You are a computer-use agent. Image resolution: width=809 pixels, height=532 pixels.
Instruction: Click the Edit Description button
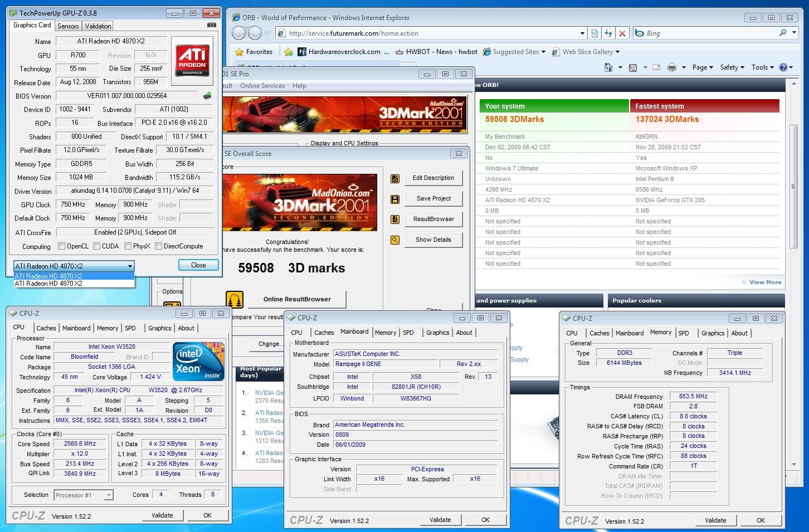(433, 178)
